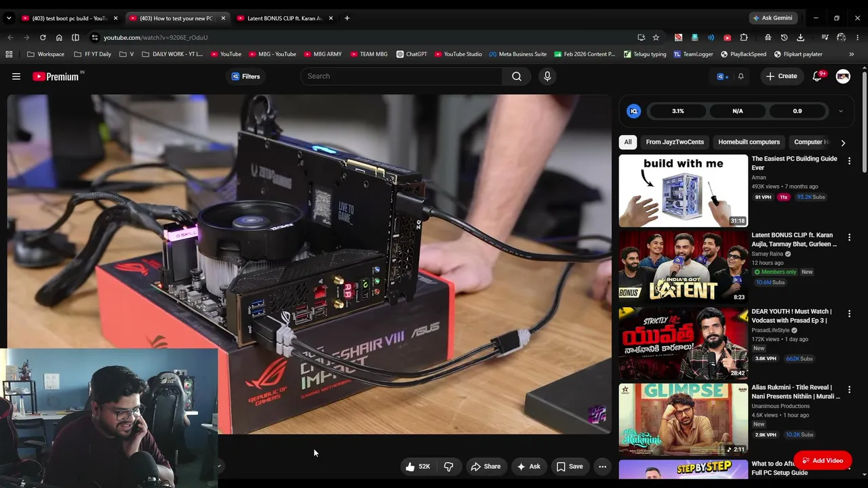Click the Filters button
This screenshot has height=488, width=868.
(x=245, y=77)
